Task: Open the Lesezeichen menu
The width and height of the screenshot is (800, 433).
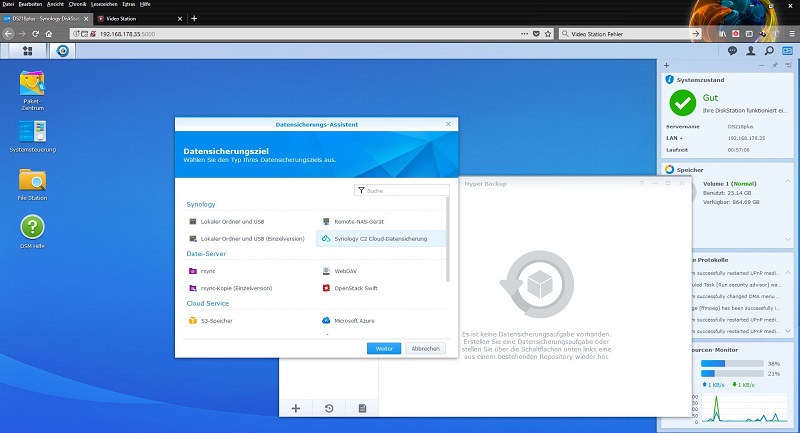Action: tap(104, 4)
